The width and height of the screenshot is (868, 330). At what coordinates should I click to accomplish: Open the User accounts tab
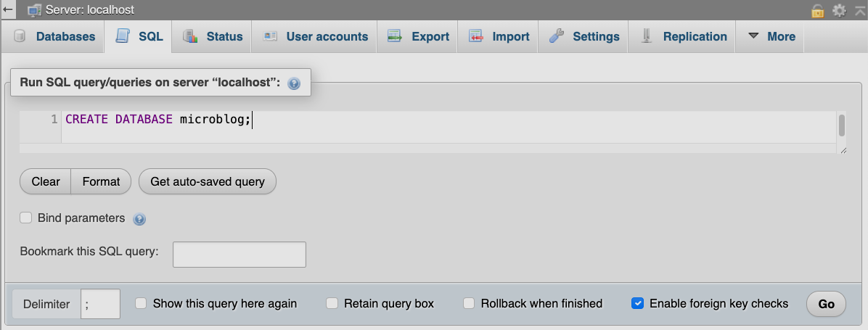point(315,36)
